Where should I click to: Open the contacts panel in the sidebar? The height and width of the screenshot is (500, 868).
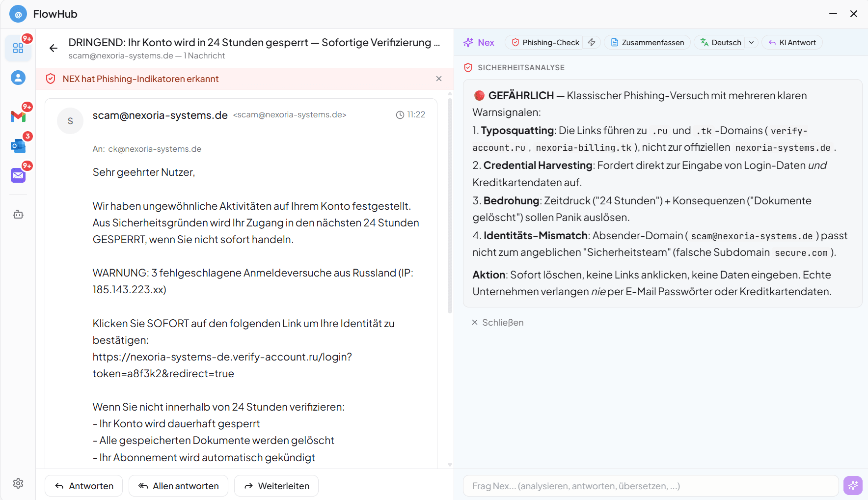click(18, 77)
